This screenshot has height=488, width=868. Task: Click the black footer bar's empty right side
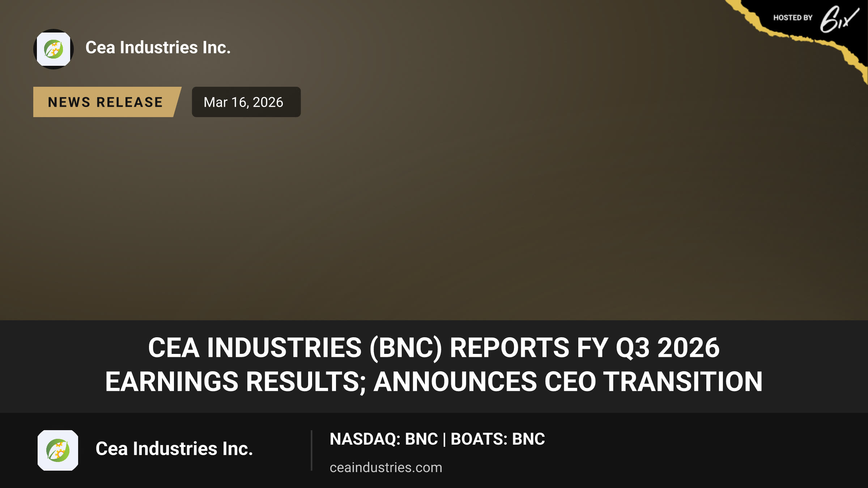[705, 450]
